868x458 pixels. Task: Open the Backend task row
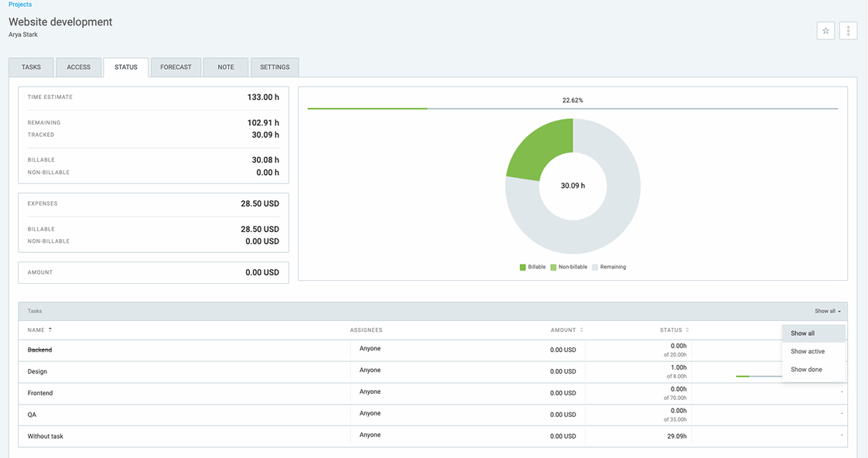click(x=41, y=350)
